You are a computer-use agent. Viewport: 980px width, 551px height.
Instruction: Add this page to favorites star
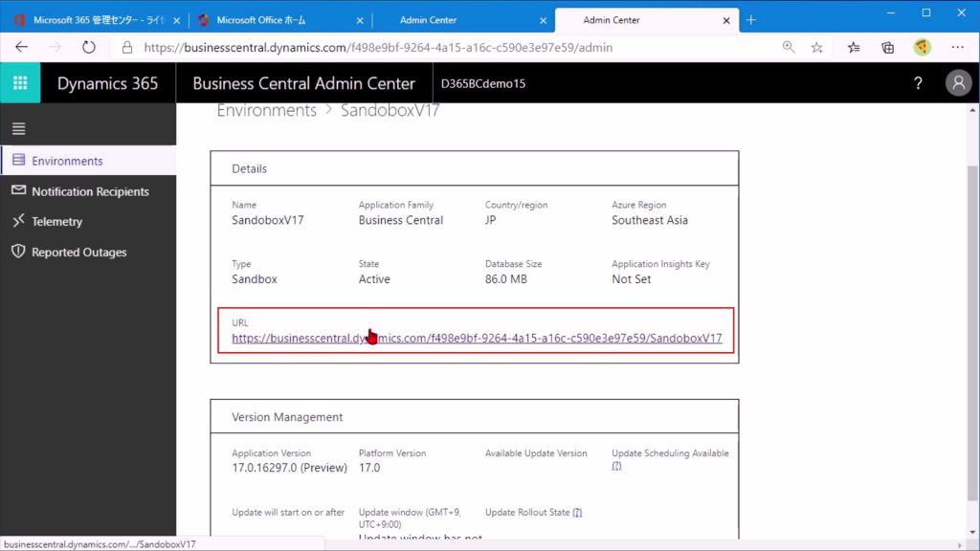point(817,48)
